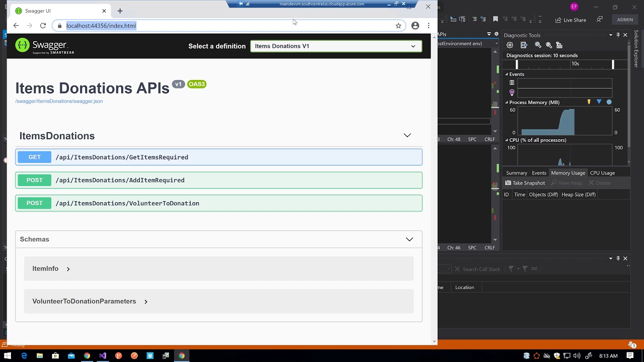
Task: Click the reset zoom view icon
Action: 560,45
